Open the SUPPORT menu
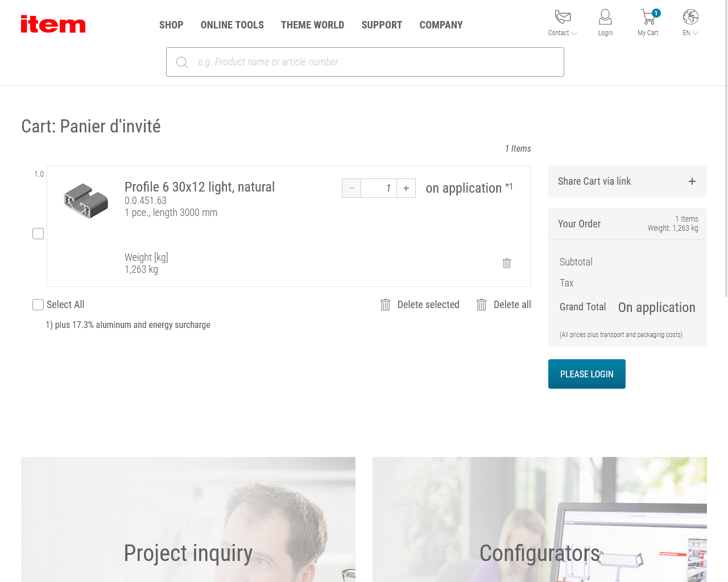Screen dimensions: 728x582 [x=382, y=25]
